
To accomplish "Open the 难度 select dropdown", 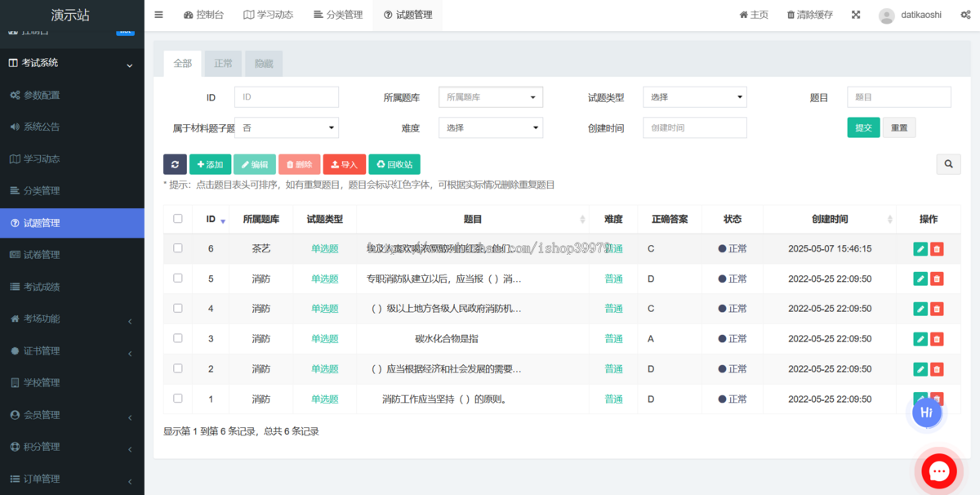I will (491, 127).
